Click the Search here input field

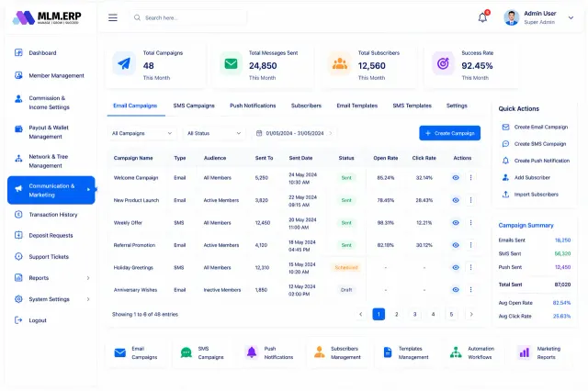point(188,17)
